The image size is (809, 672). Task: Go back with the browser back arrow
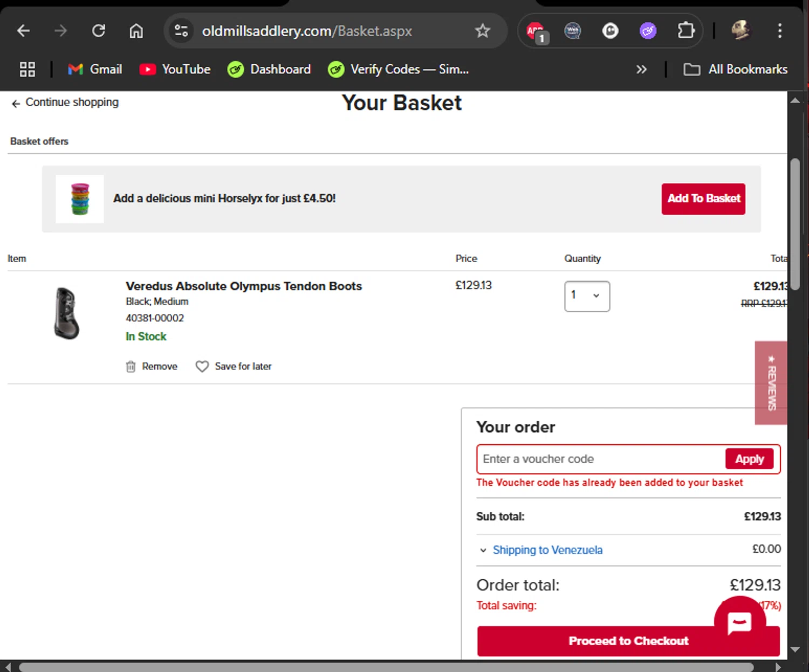coord(23,31)
